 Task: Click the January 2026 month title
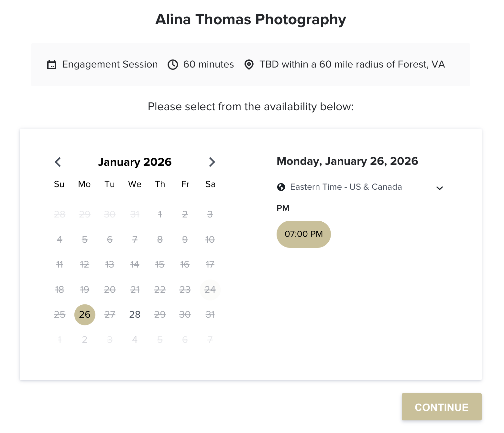click(135, 162)
